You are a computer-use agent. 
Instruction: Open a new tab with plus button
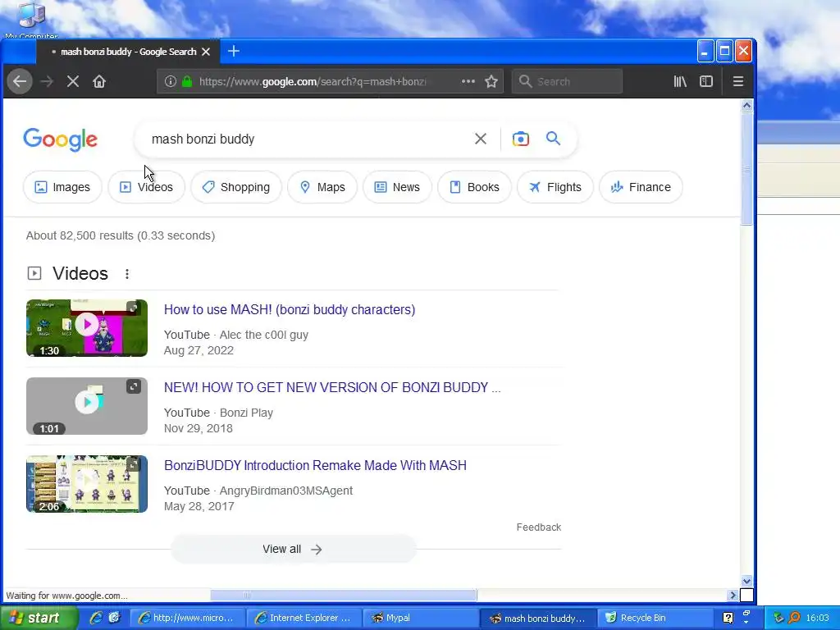point(234,52)
